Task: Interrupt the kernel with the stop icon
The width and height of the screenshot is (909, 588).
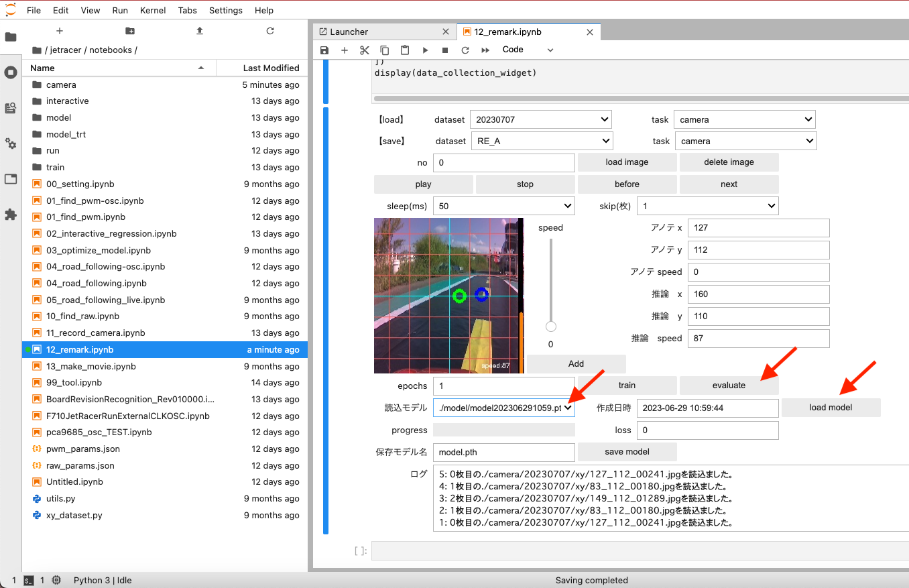Action: pyautogui.click(x=445, y=50)
